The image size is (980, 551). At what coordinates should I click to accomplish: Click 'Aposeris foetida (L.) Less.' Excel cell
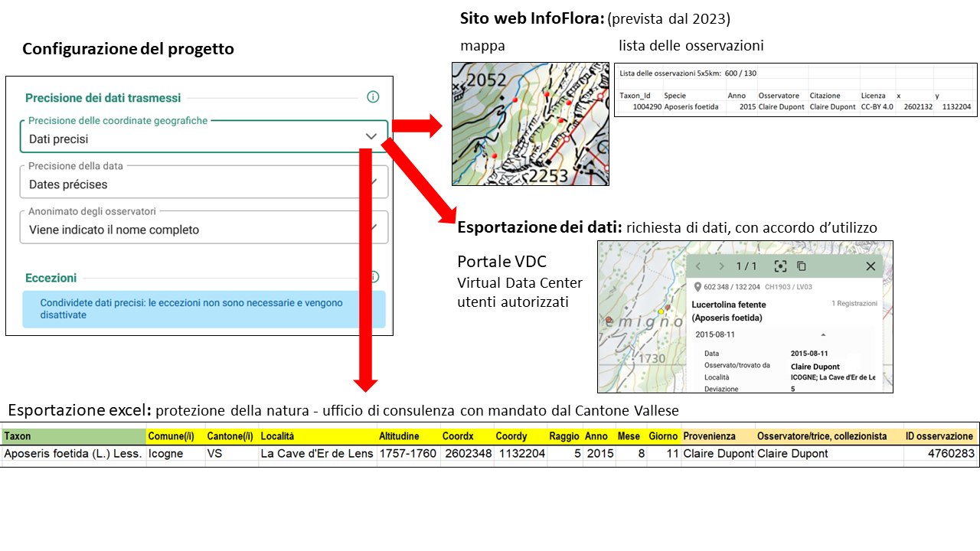tap(73, 453)
